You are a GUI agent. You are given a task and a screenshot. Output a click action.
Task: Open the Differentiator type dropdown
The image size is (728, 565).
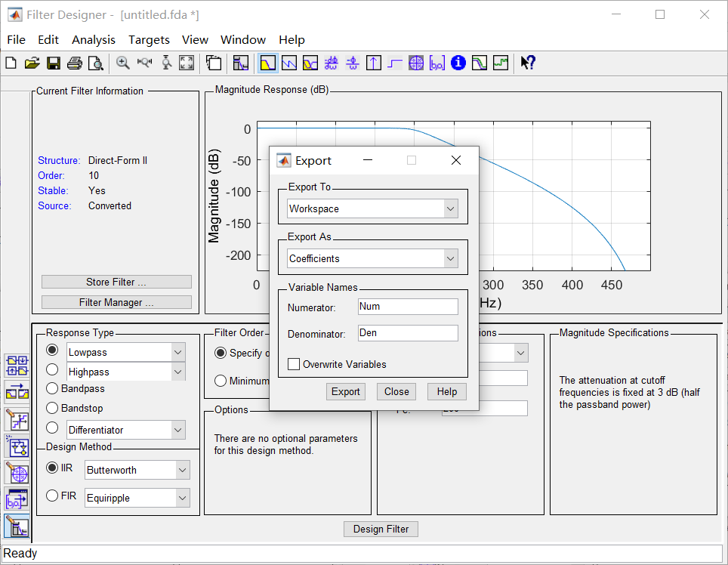(x=177, y=430)
